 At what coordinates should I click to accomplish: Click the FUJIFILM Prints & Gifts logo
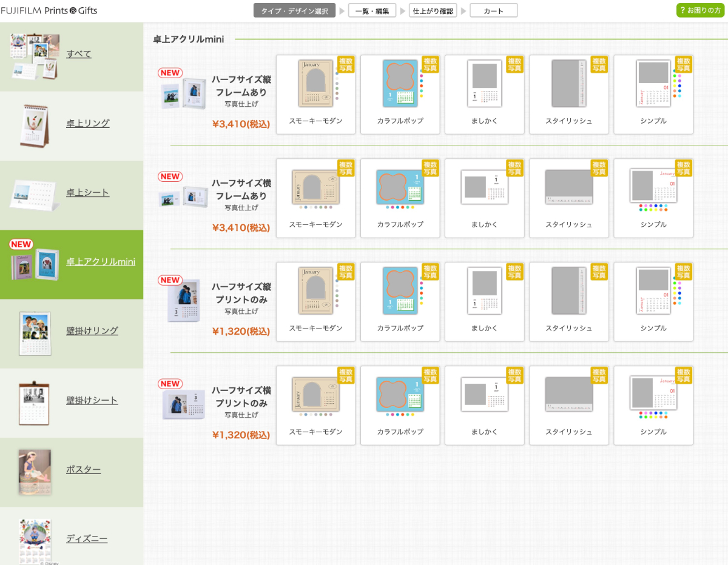click(x=49, y=10)
